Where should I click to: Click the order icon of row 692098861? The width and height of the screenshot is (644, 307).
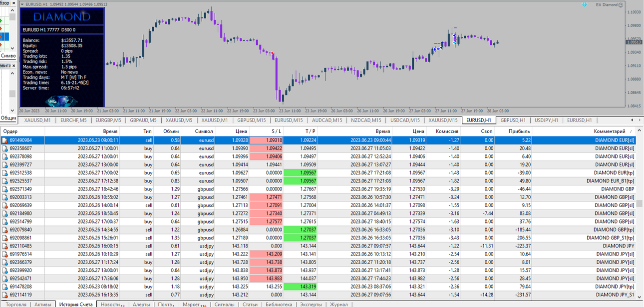(5, 237)
